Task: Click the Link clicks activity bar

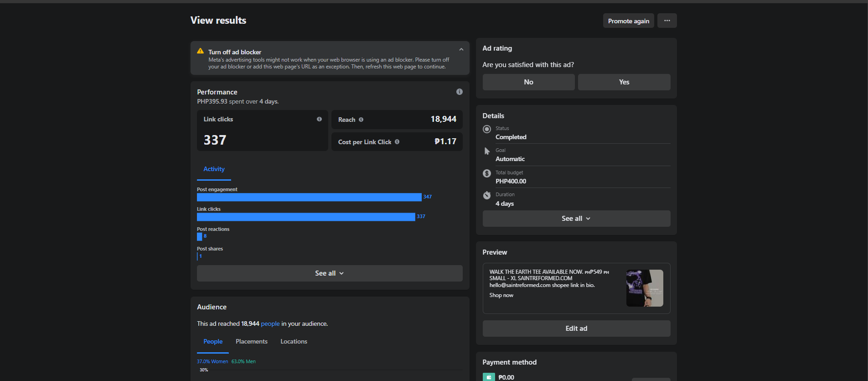Action: (x=306, y=217)
